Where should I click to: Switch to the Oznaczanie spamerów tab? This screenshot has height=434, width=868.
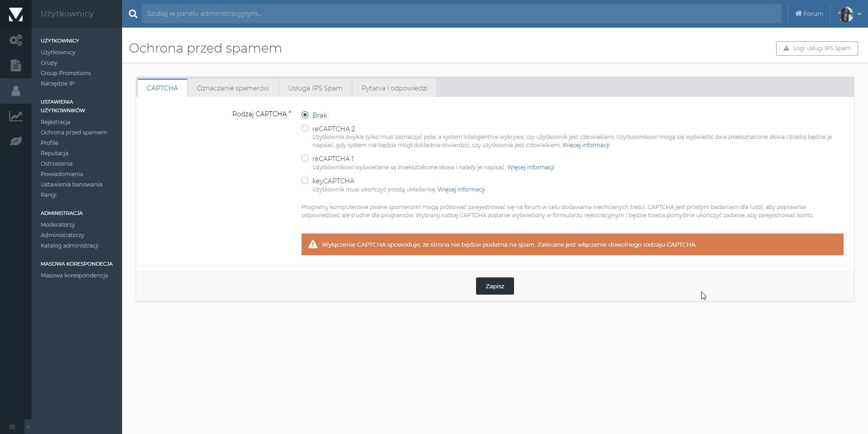tap(233, 88)
